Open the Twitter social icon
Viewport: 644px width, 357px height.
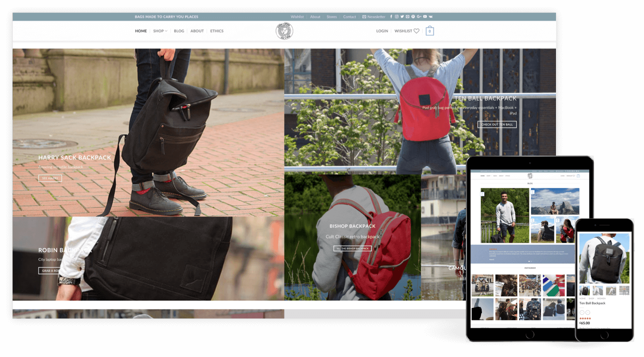pyautogui.click(x=402, y=17)
